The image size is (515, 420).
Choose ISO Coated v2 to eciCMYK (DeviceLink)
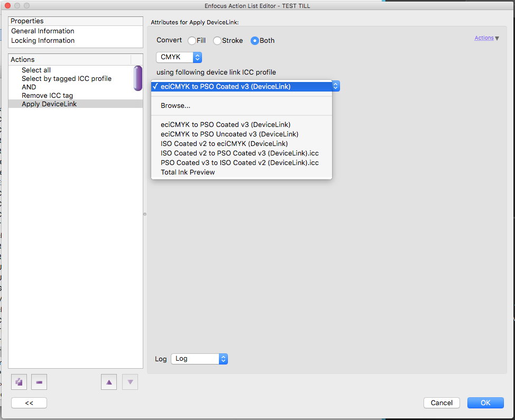point(242,144)
